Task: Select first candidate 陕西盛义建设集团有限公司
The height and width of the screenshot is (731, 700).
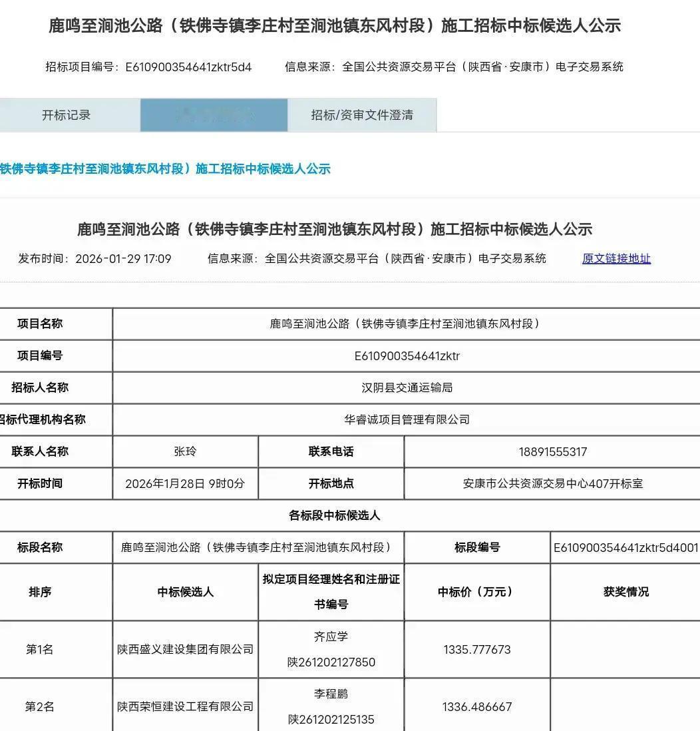Action: [184, 649]
